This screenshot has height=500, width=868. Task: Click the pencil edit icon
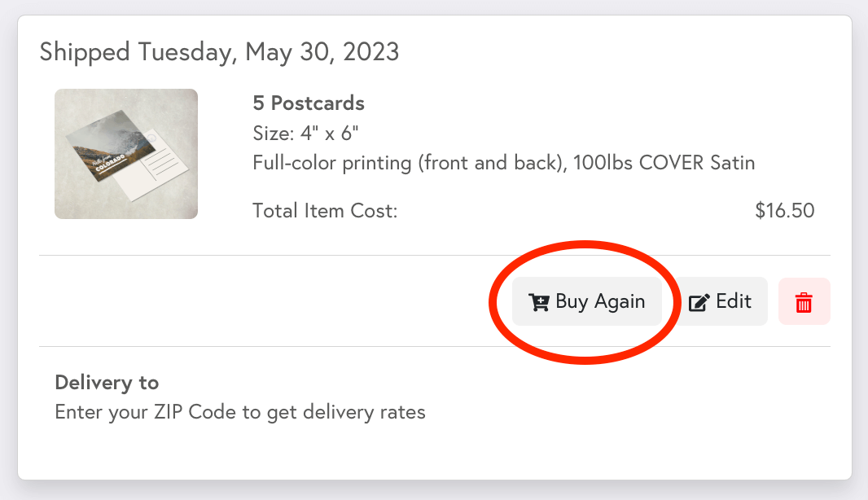(699, 303)
